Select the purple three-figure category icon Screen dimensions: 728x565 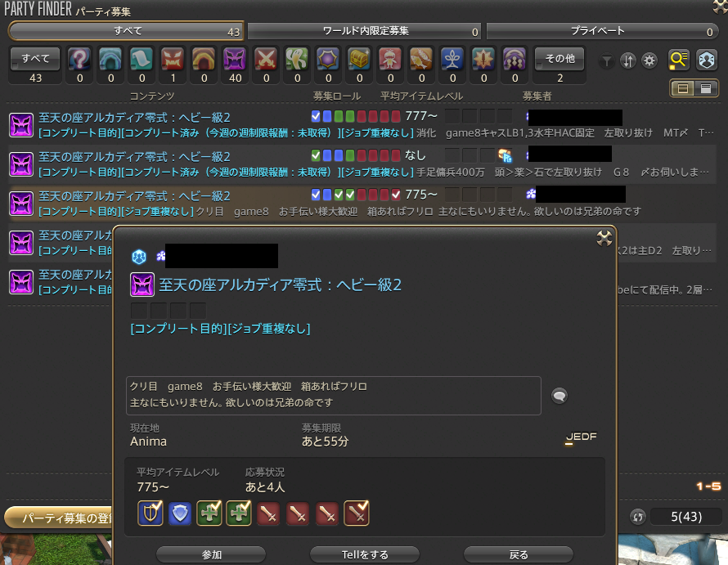click(x=515, y=59)
